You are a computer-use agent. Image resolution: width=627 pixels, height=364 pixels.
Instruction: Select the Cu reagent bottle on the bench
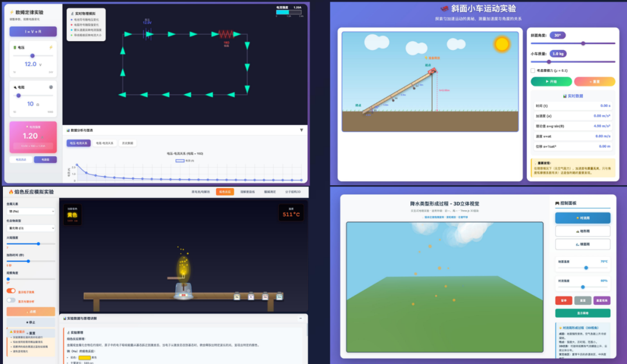click(279, 296)
